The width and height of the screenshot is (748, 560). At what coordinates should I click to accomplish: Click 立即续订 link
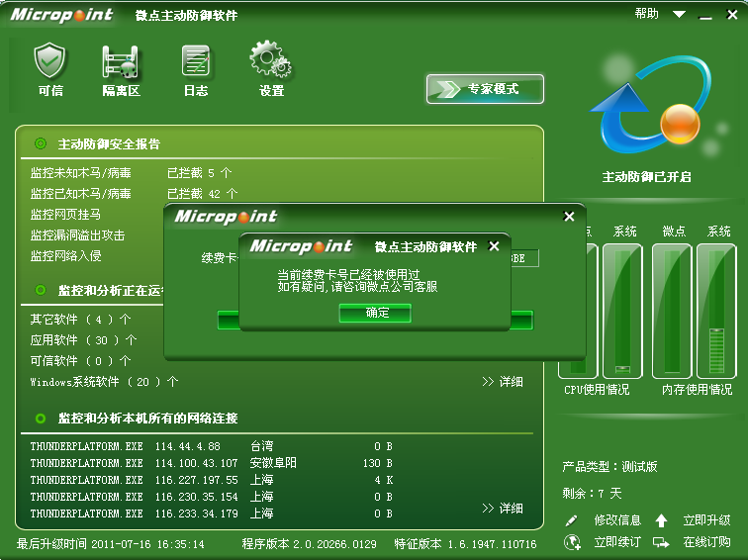point(617,542)
